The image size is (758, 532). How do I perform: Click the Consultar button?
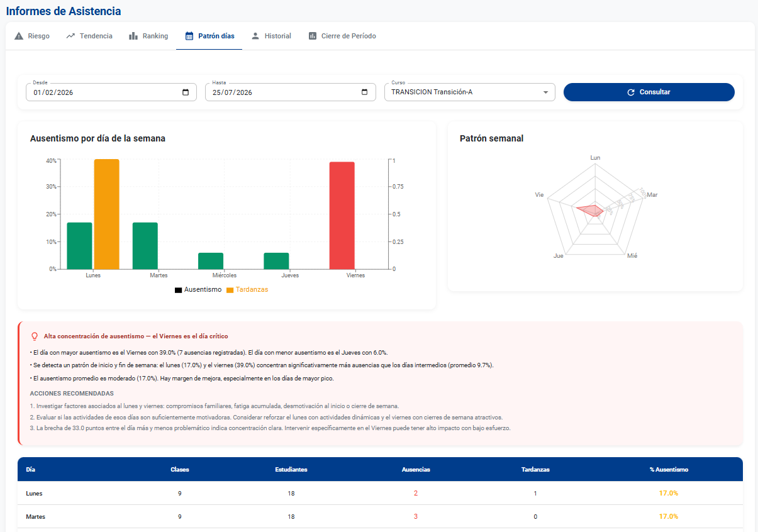[x=649, y=92]
